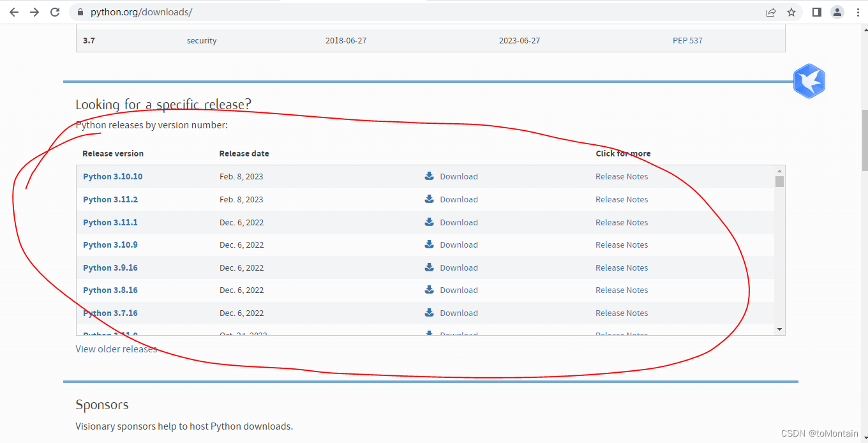Click download icon for Python 3.7.16
Image resolution: width=868 pixels, height=443 pixels.
[430, 313]
